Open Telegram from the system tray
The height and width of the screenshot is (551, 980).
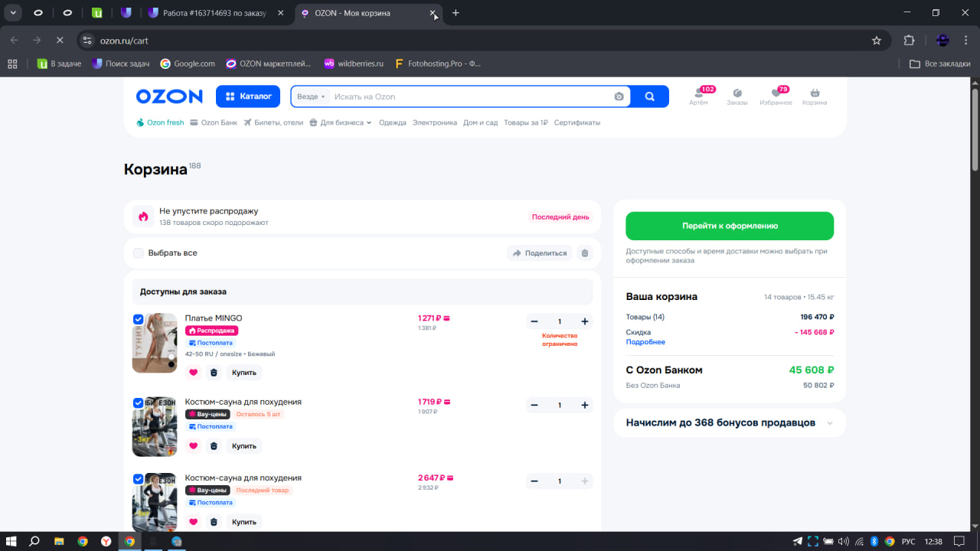tap(798, 541)
